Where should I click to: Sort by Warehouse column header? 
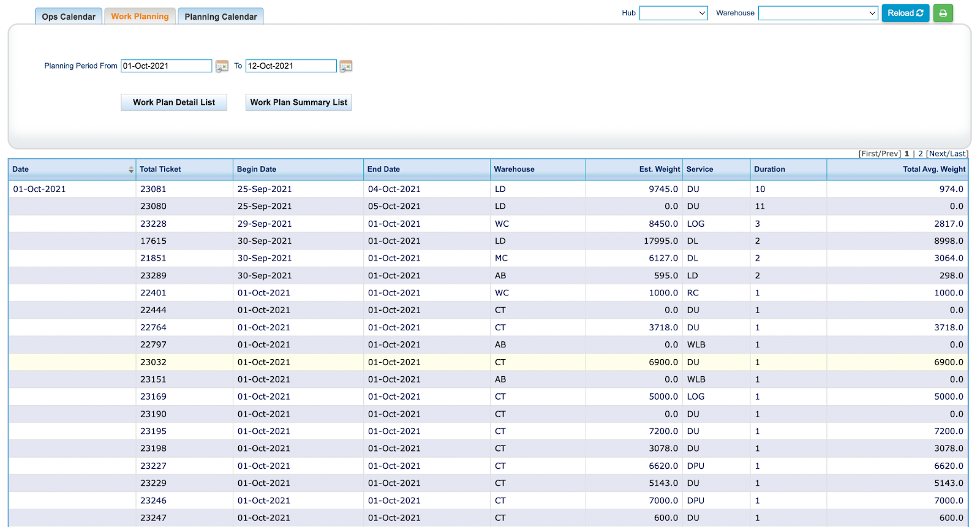coord(514,169)
